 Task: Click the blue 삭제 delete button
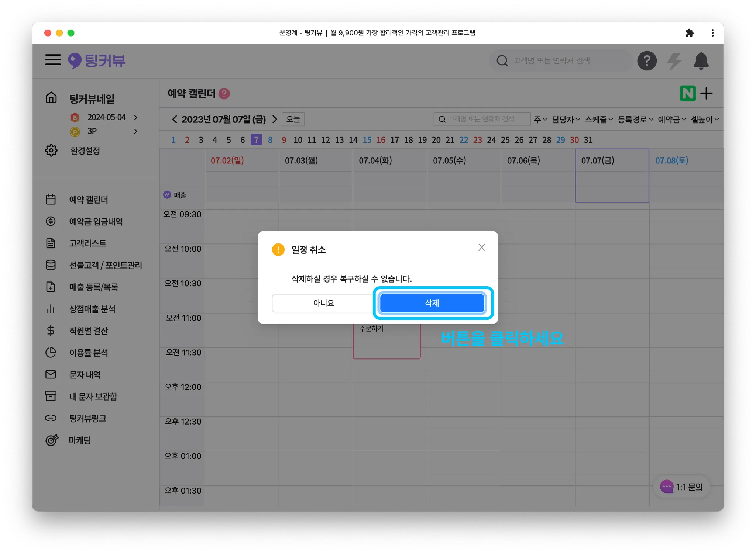pos(432,303)
